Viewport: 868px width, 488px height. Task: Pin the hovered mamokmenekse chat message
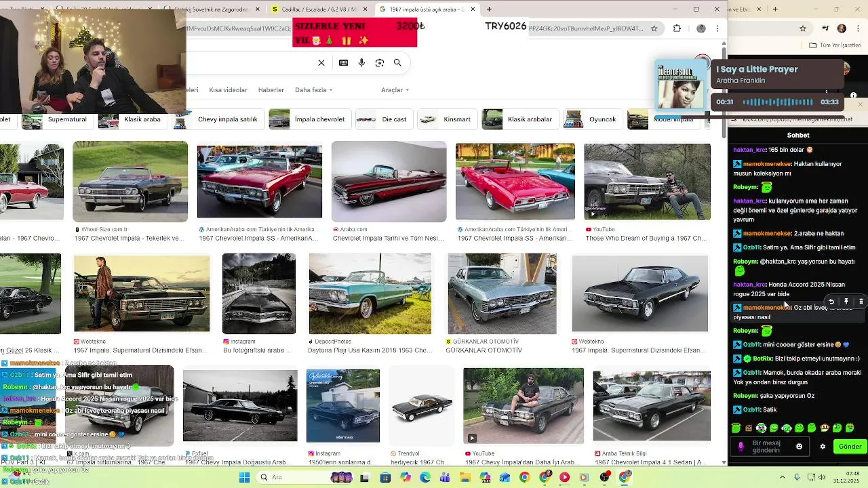846,302
